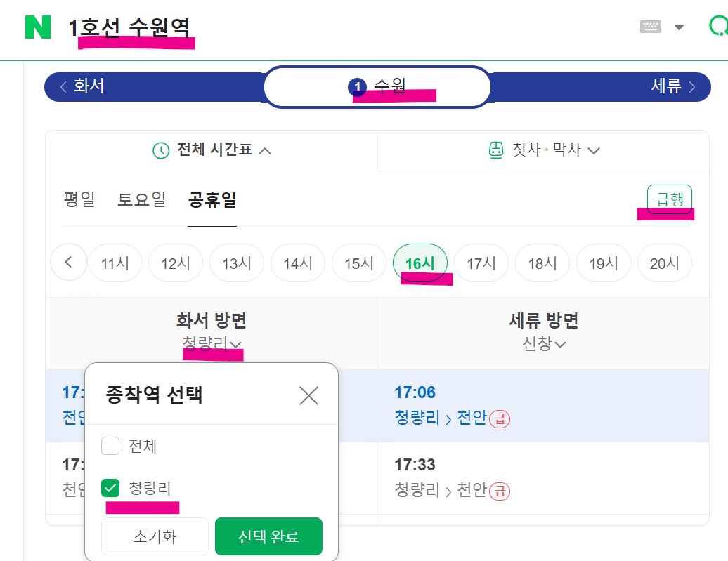Click the train icon beside 첫차·막차
The width and height of the screenshot is (728, 561).
[x=497, y=150]
